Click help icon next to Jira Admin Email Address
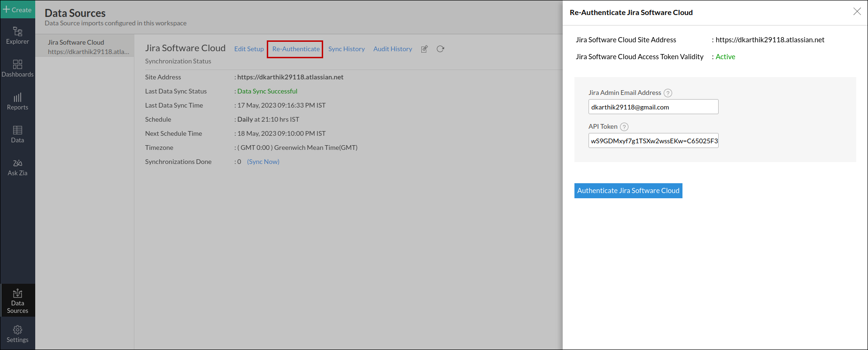 click(668, 93)
